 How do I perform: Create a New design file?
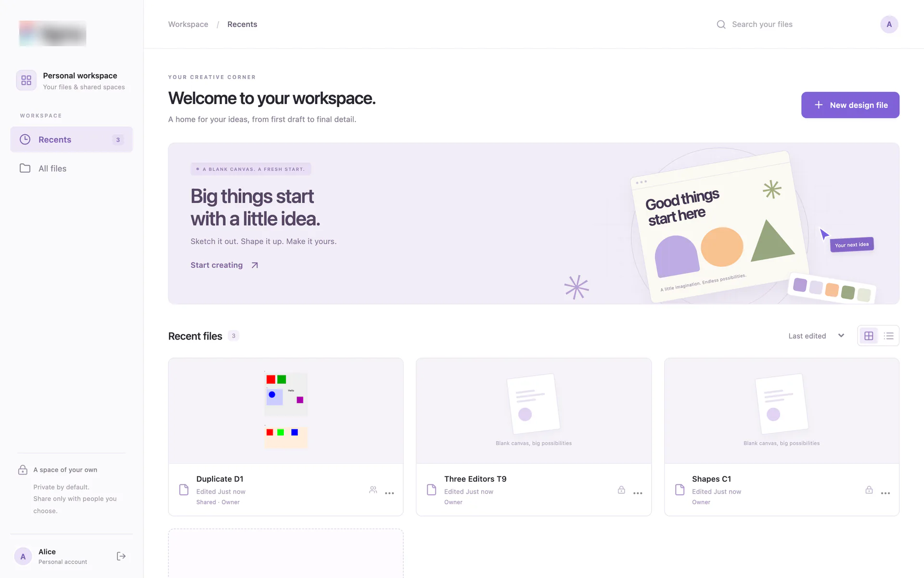coord(850,105)
